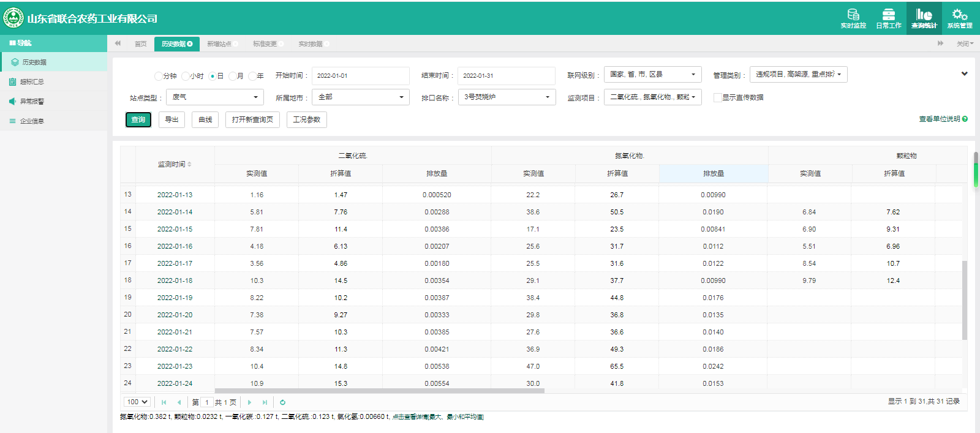This screenshot has height=433, width=980.
Task: Switch to the 首页 home tab
Action: point(140,44)
